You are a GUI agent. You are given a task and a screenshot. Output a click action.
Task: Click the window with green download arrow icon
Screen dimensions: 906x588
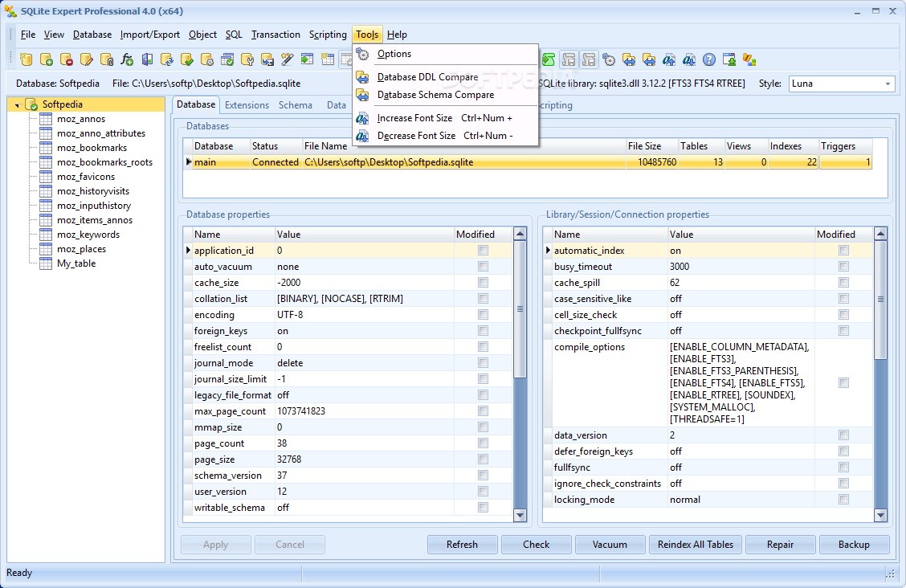pos(729,59)
